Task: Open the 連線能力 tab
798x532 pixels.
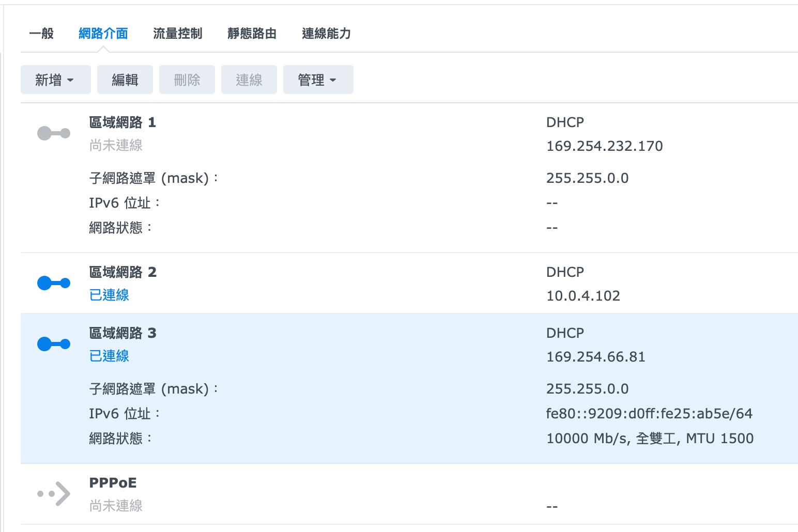Action: [x=326, y=34]
